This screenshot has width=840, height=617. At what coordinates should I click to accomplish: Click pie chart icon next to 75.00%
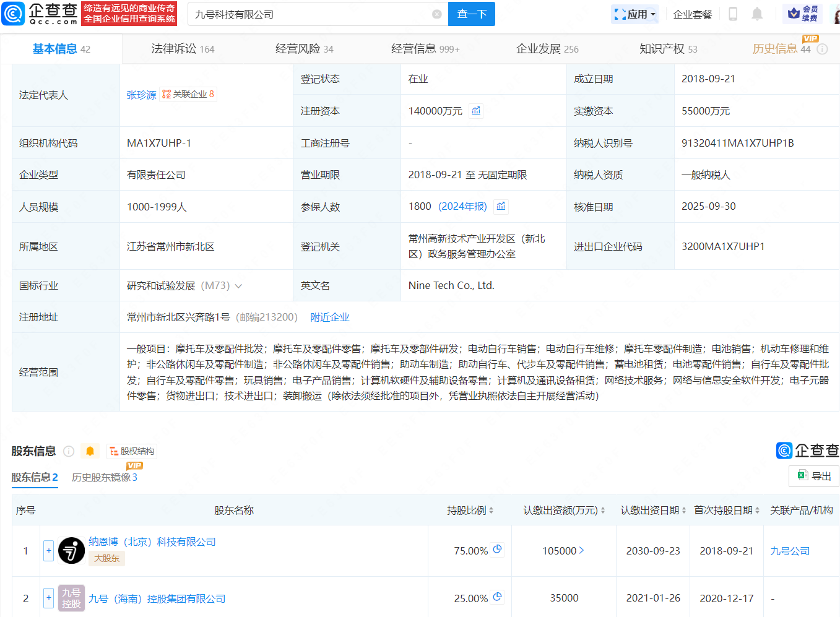(x=497, y=550)
